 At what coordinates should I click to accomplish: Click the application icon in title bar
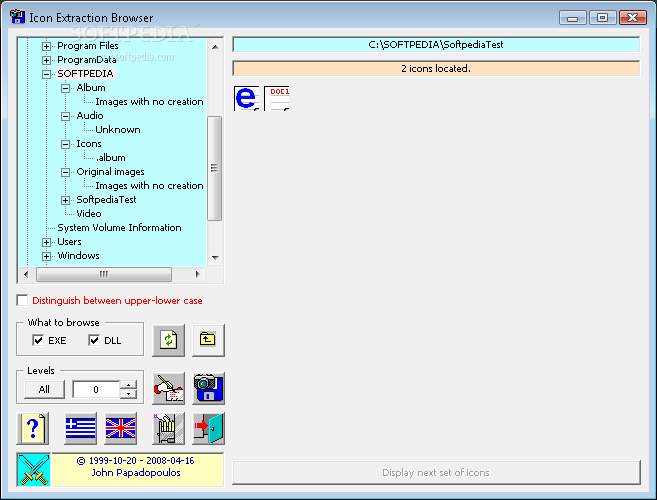[x=17, y=17]
